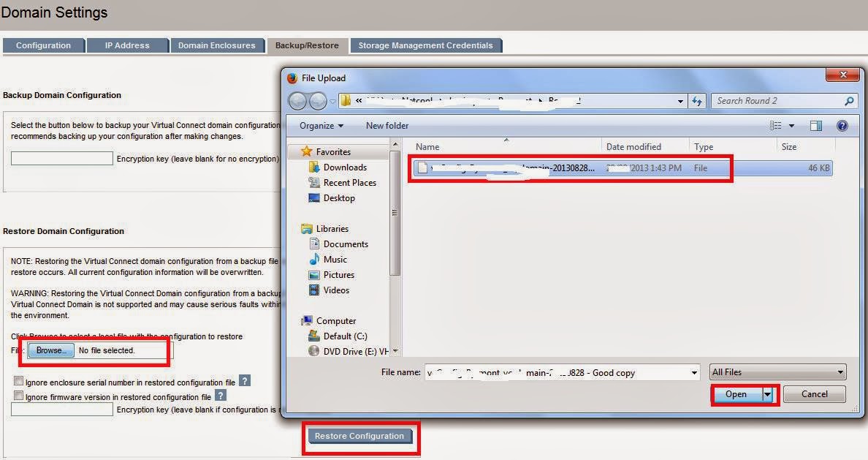Sort files by Date modified column
Viewport: 868px width, 460px height.
[x=634, y=147]
